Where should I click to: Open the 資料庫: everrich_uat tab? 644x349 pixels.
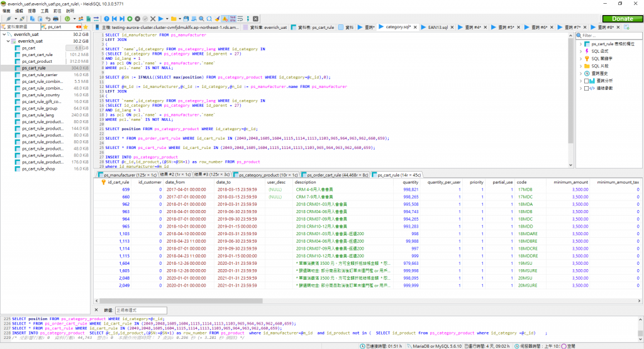265,27
